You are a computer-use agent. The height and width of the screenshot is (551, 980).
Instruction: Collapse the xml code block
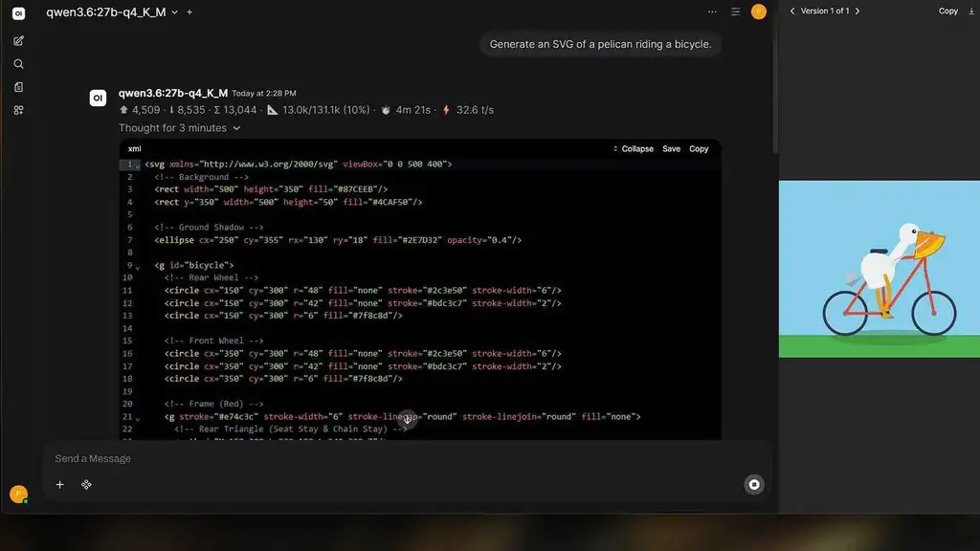(x=634, y=148)
